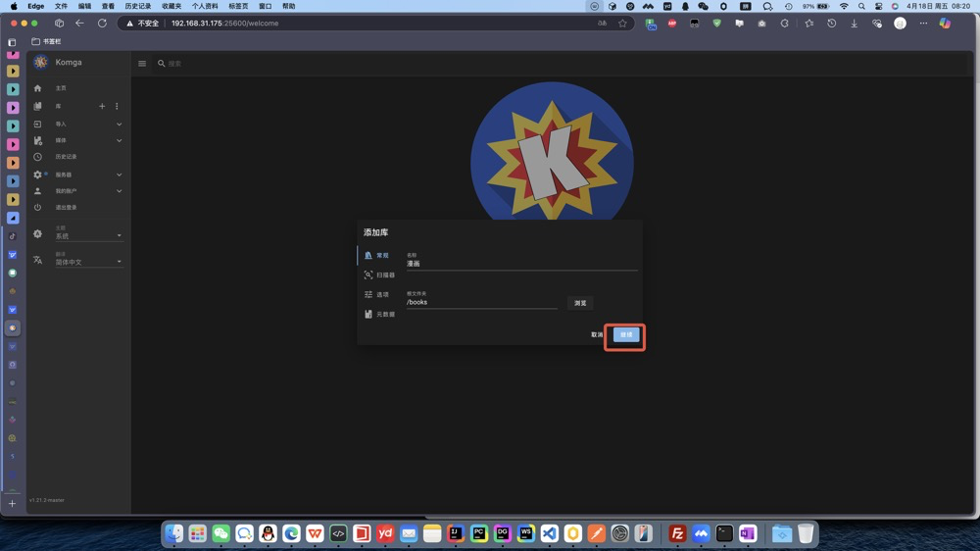The width and height of the screenshot is (980, 551).
Task: Open the Edge Favorites list icon
Action: coord(809,24)
